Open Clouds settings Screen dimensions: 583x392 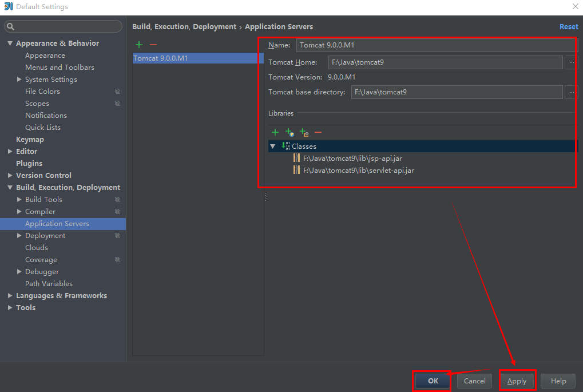[37, 248]
